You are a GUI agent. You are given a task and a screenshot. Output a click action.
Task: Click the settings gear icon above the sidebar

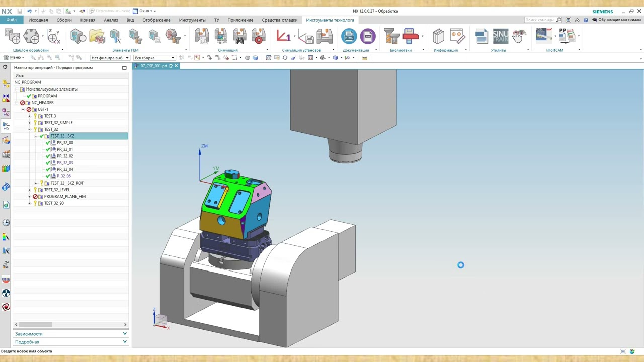(x=6, y=67)
